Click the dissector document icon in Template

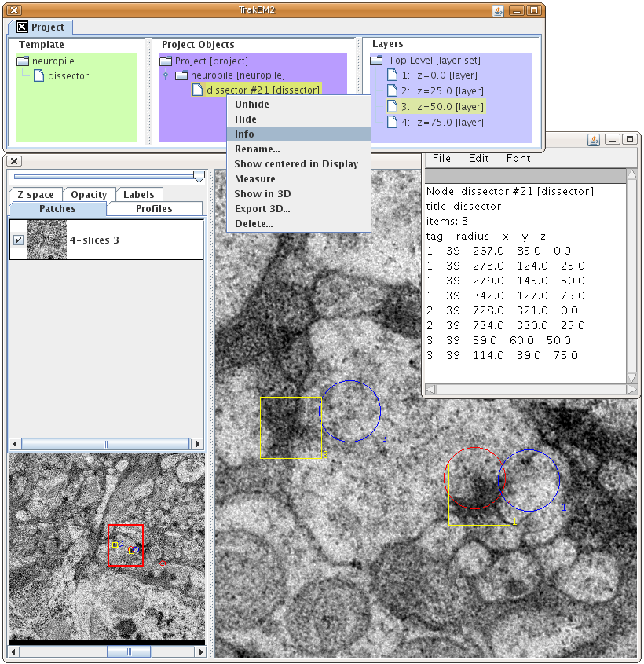[38, 76]
